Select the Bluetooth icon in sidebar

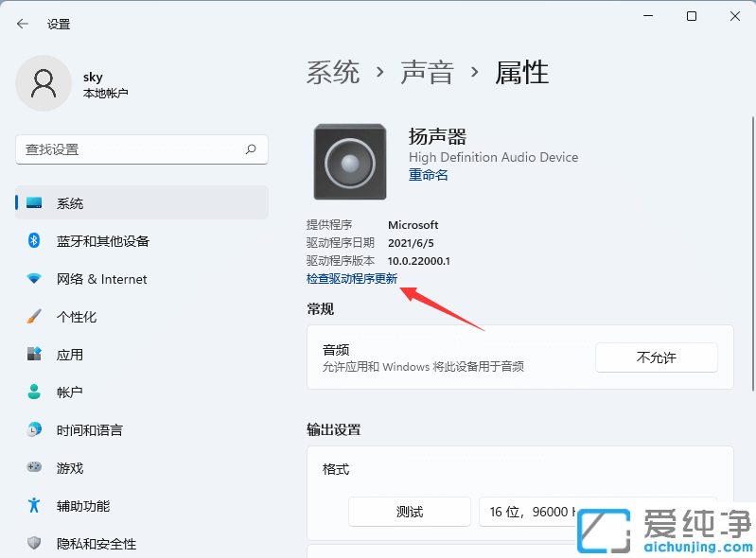coord(34,240)
